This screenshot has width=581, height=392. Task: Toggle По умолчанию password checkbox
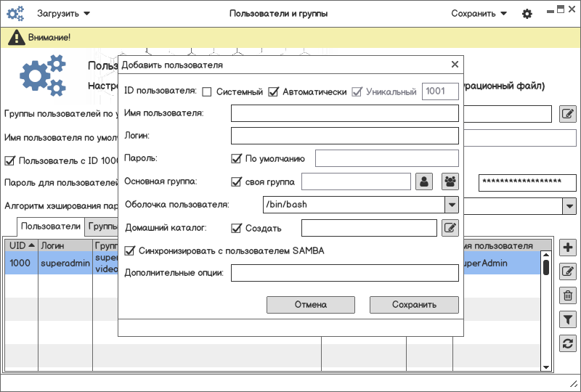coord(236,158)
